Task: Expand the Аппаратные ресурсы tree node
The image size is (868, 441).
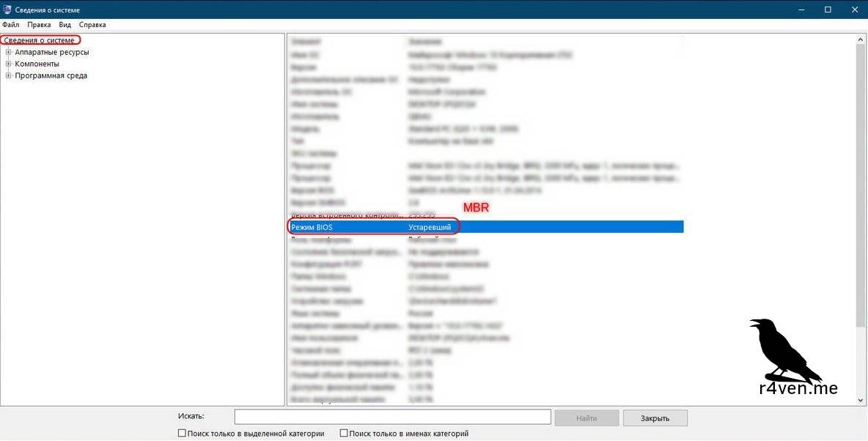Action: pos(9,52)
